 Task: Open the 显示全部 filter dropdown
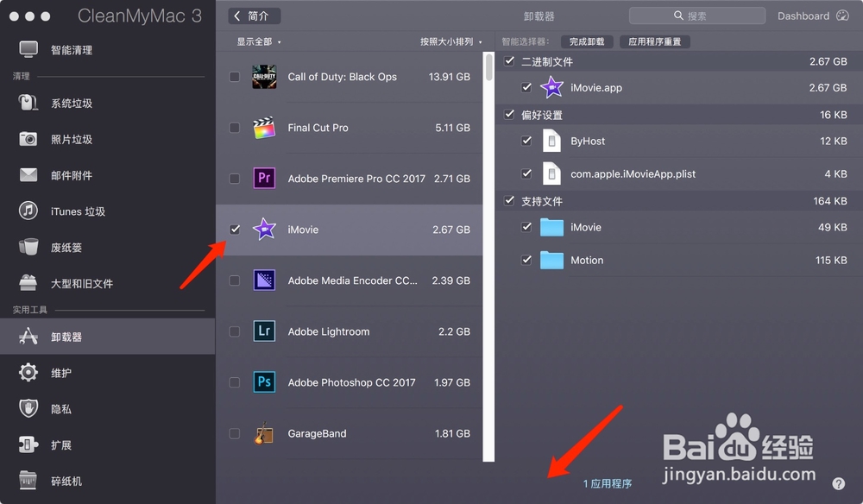click(x=259, y=41)
